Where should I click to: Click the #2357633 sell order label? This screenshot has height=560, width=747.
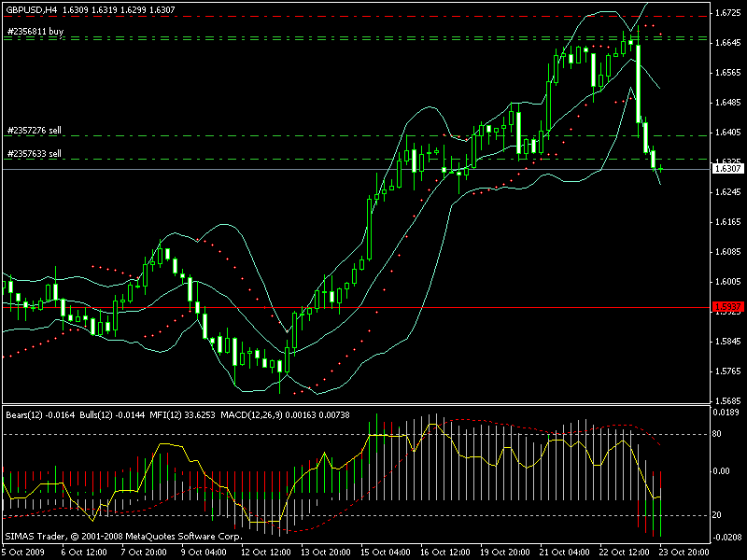[35, 153]
